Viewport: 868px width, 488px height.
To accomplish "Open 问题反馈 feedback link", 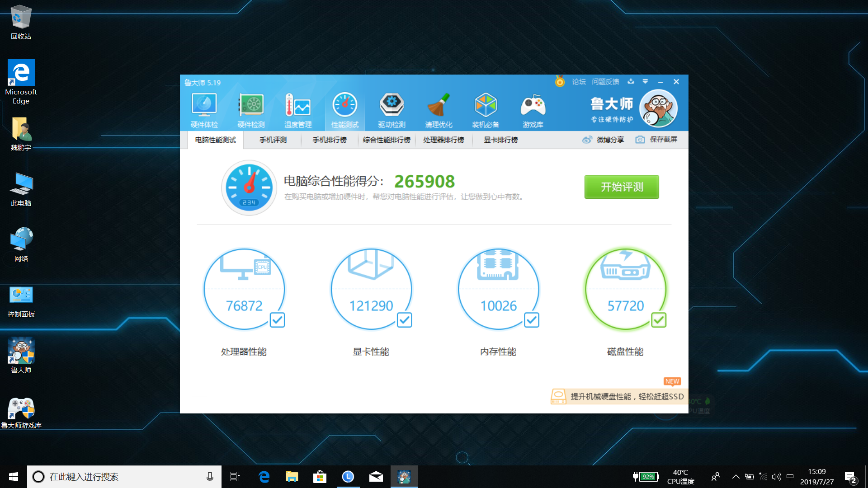I will click(605, 82).
